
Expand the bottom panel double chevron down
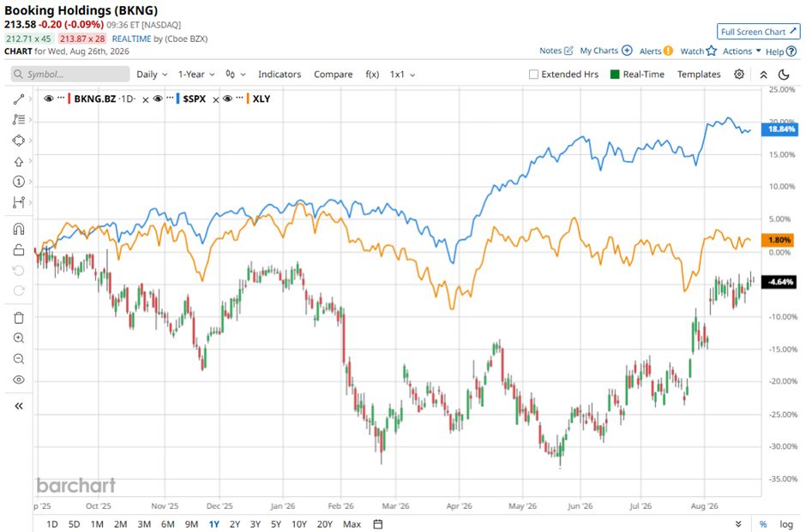coord(738,523)
